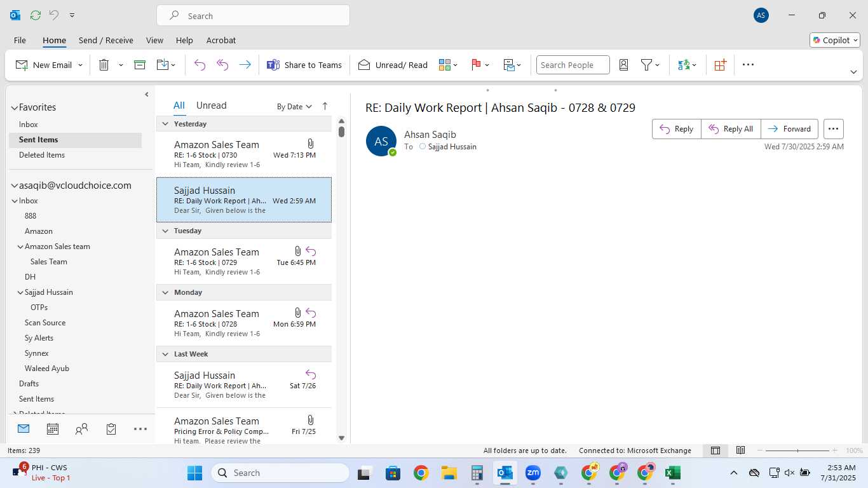868x488 pixels.
Task: Click the Move to folder icon
Action: pos(163,65)
